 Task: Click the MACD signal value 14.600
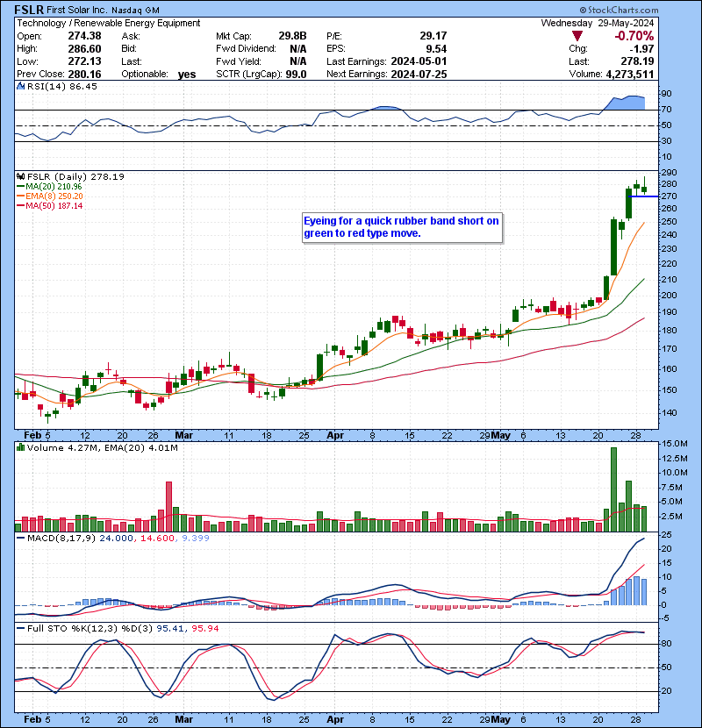157,539
